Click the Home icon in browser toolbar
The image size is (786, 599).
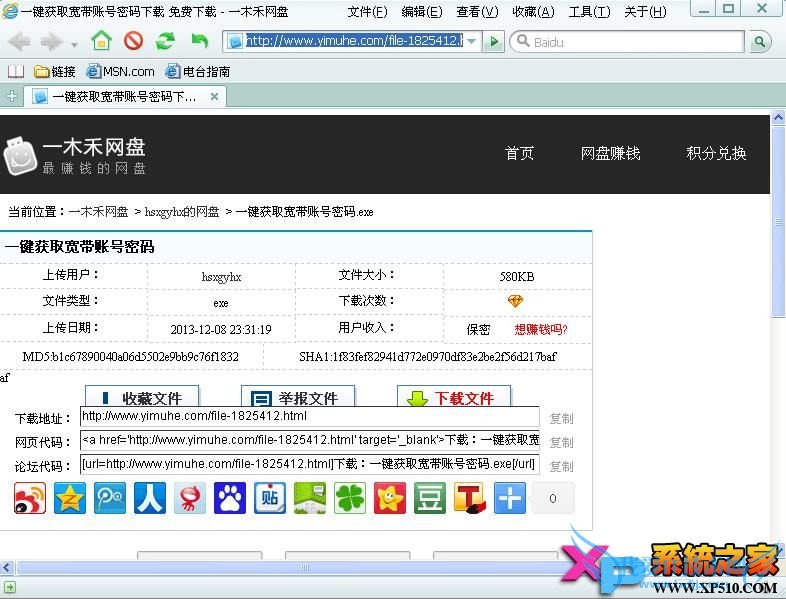click(101, 42)
